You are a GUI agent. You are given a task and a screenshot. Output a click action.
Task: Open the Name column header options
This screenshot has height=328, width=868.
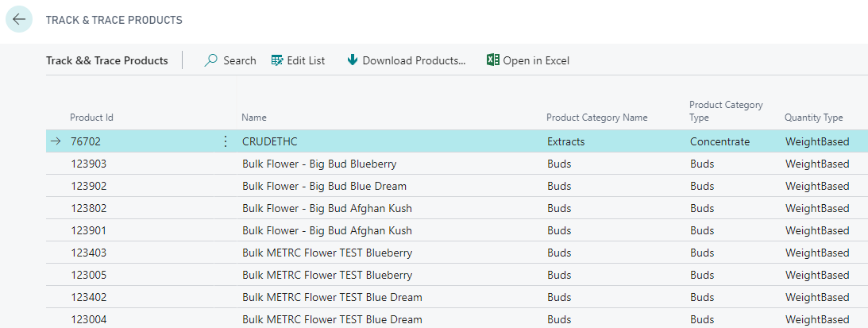coord(254,118)
